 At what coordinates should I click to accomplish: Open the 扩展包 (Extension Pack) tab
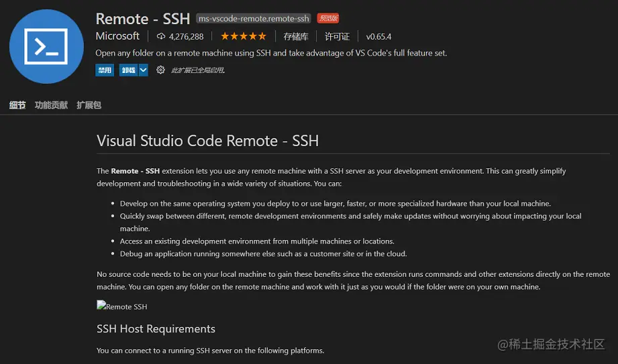[x=89, y=105]
